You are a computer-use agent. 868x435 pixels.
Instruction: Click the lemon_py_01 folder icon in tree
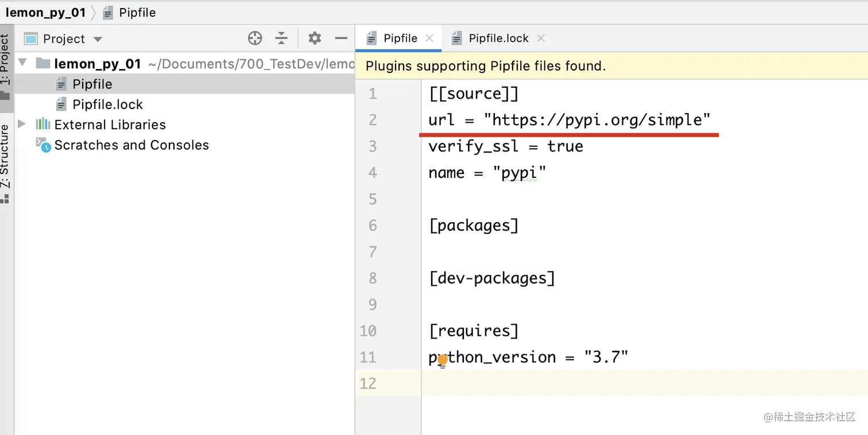coord(43,64)
